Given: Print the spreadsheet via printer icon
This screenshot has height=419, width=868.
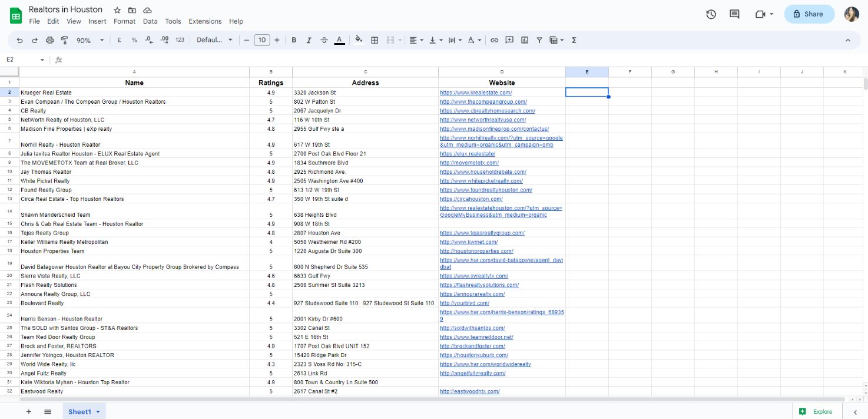Looking at the screenshot, I should click(x=49, y=40).
